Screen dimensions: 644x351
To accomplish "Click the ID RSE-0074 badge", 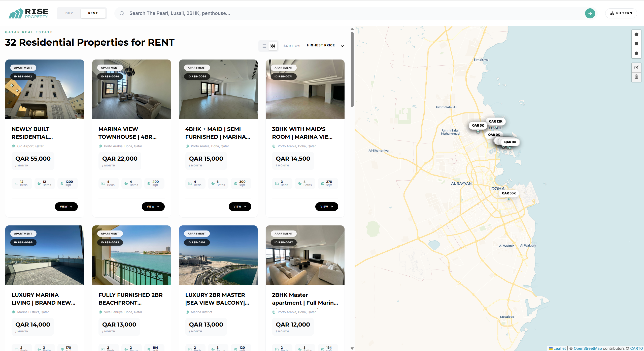I will pos(110,76).
